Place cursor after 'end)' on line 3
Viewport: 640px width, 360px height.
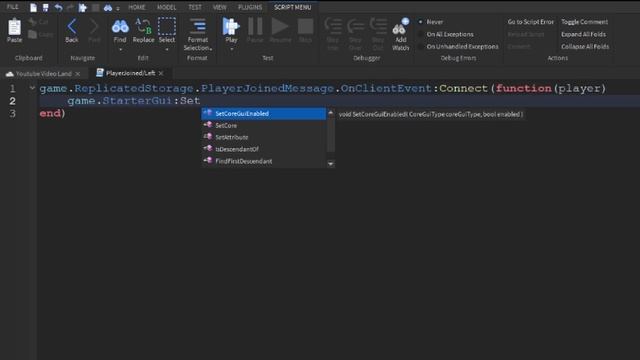tap(66, 113)
